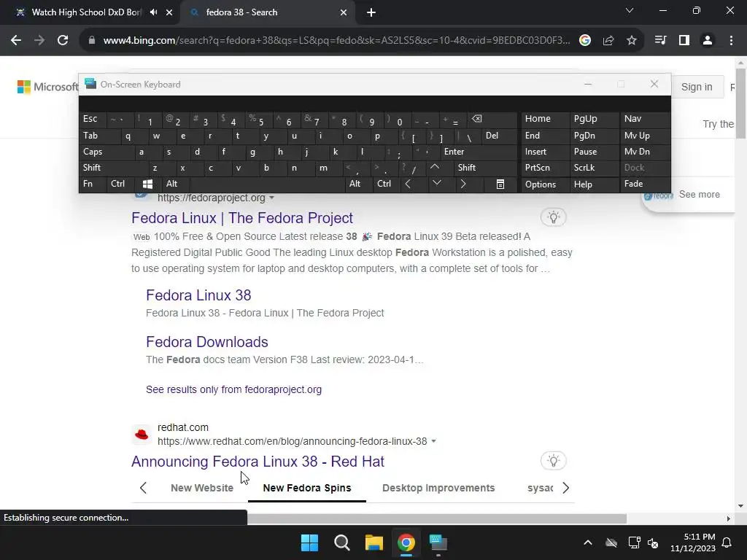
Task: Open Options on the On-Screen Keyboard
Action: 545,184
